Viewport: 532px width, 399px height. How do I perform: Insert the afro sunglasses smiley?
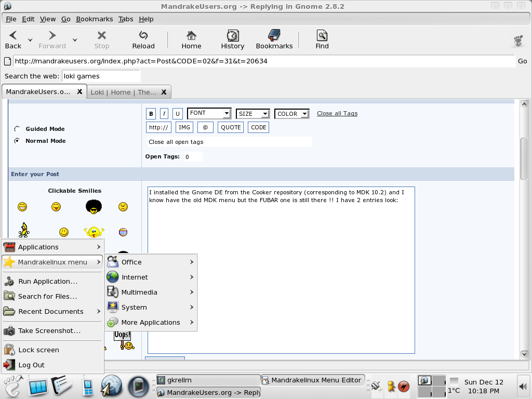point(94,207)
